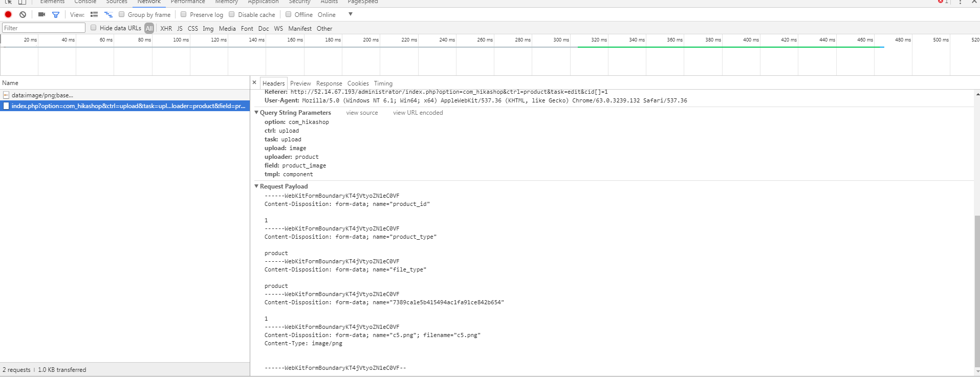
Task: Filter requests by XHR
Action: 166,29
